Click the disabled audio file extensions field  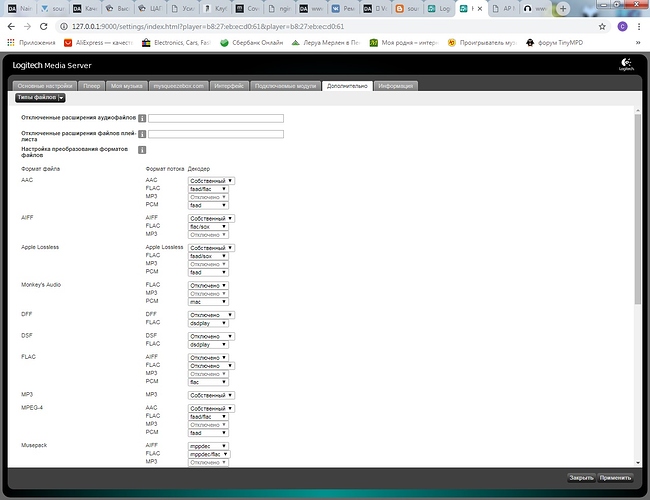[216, 118]
